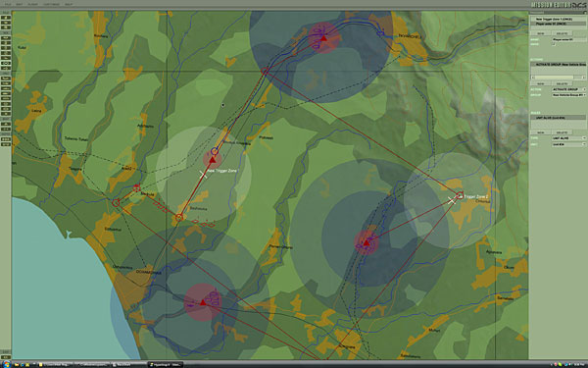Viewport: 588px width, 368px height.
Task: Click the white cross marker of Trigger Zone 2
Action: 452,200
